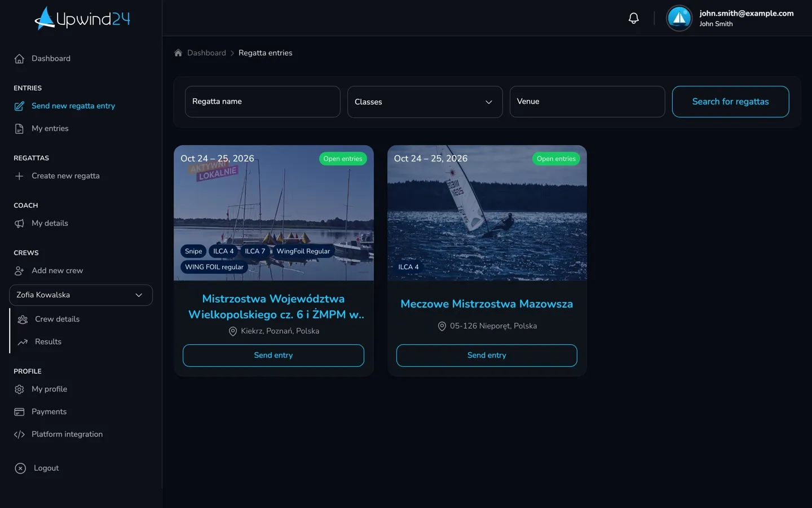Click the 05-126 Nieporęt, Polska location
The image size is (812, 508).
[x=487, y=326]
